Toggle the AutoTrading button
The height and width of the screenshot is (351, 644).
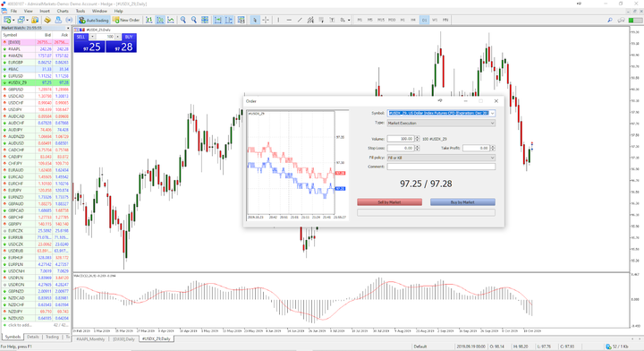click(x=94, y=20)
